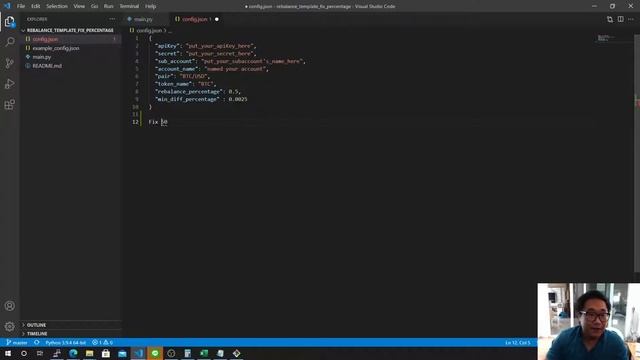Open the Go menu

(94, 6)
